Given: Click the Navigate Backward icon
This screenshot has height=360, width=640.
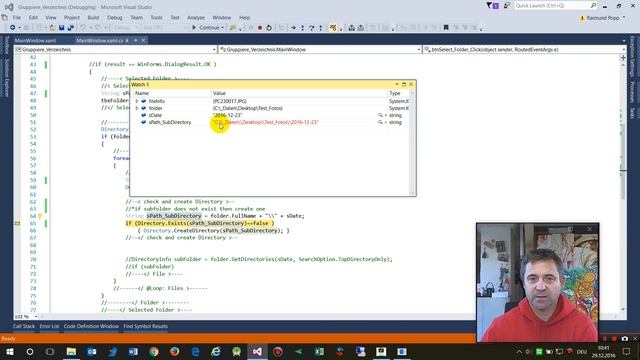Looking at the screenshot, I should [13, 28].
